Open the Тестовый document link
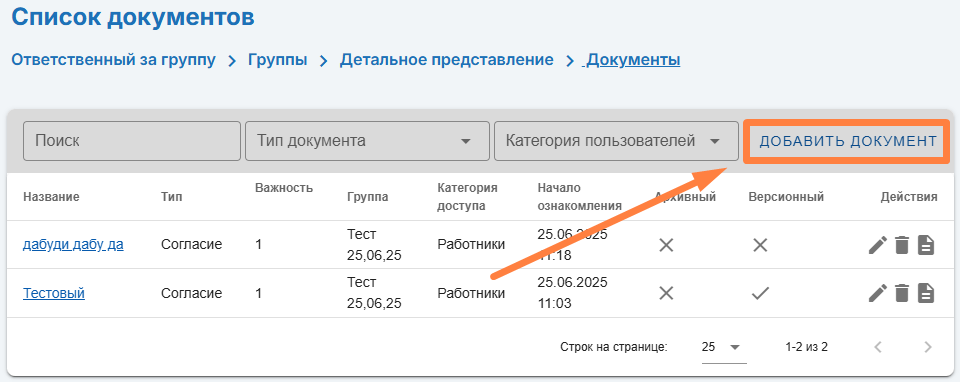Image resolution: width=960 pixels, height=382 pixels. pos(54,293)
